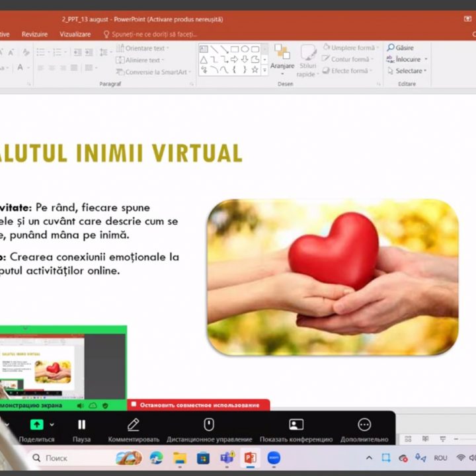Click the Пауза pause sharing button
The width and height of the screenshot is (476, 476).
click(x=81, y=425)
